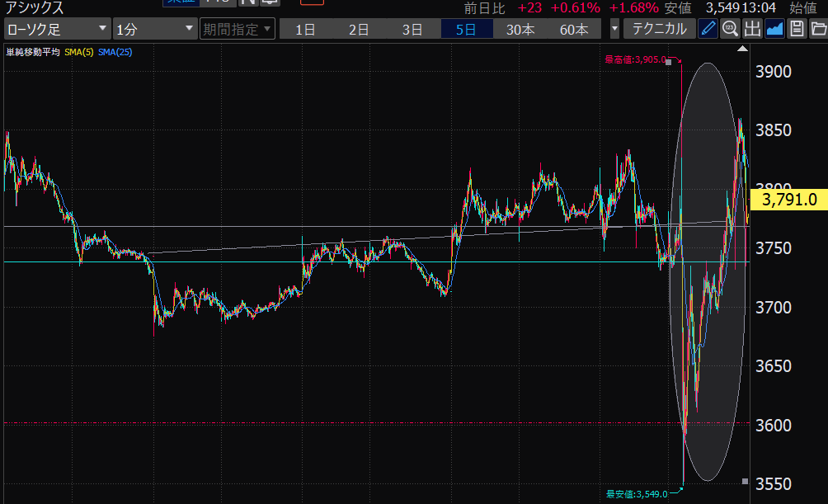Image resolution: width=828 pixels, height=504 pixels.
Task: Click the save floppy disk icon
Action: (796, 29)
